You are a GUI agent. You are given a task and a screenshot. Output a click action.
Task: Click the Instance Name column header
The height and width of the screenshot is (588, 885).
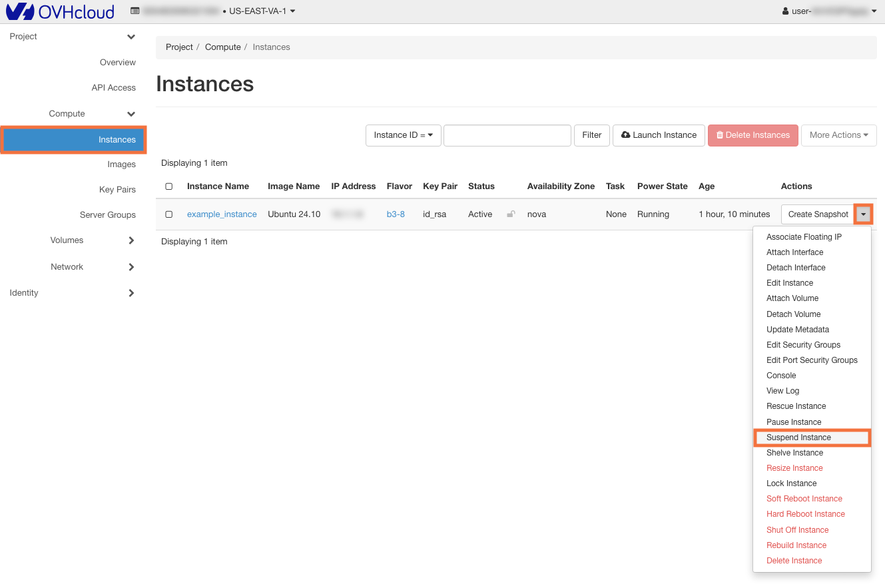(x=218, y=186)
